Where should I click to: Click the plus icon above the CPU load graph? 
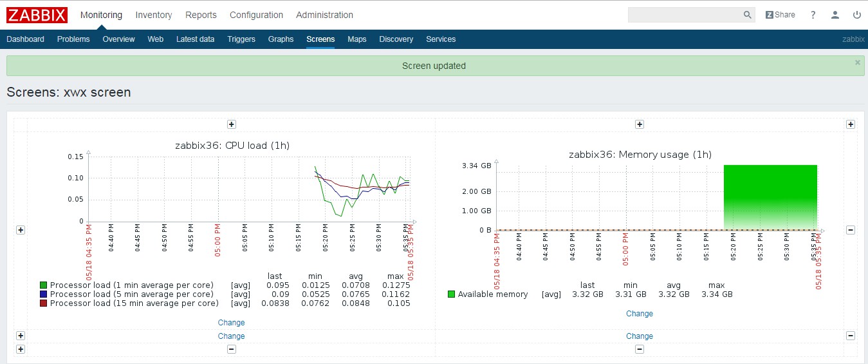pos(232,124)
